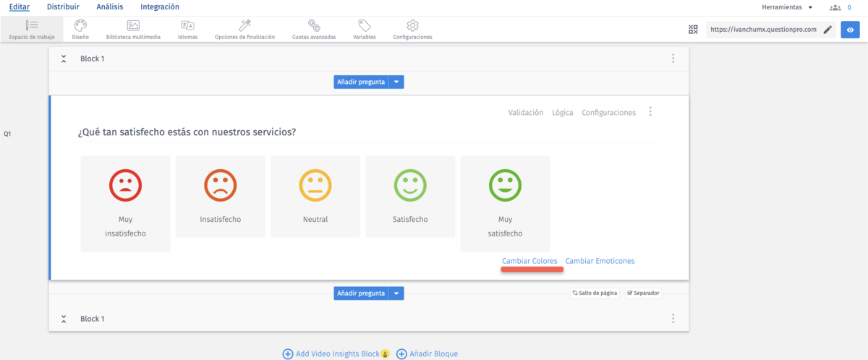Open dropdown arrow beside top Añadir pregunta

click(396, 82)
